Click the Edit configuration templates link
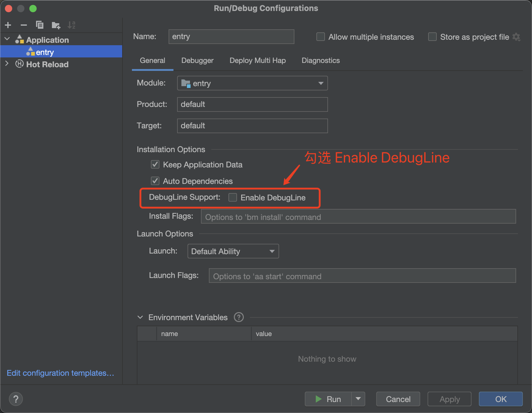532x413 pixels. 60,373
